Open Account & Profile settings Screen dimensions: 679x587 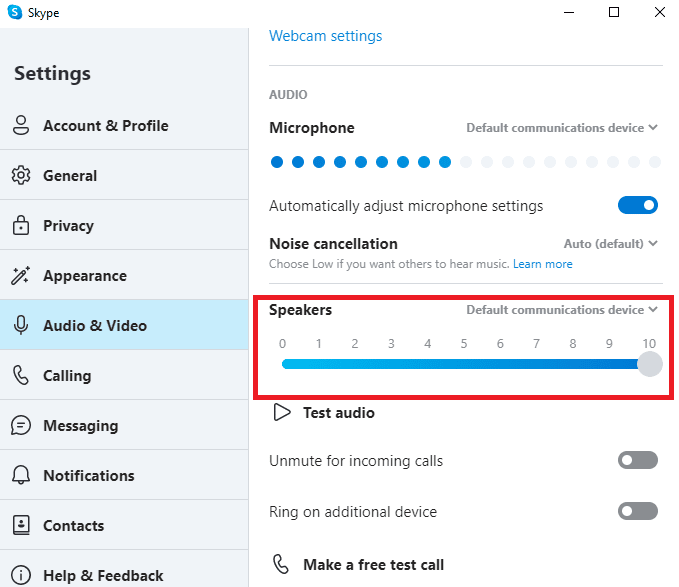[124, 126]
